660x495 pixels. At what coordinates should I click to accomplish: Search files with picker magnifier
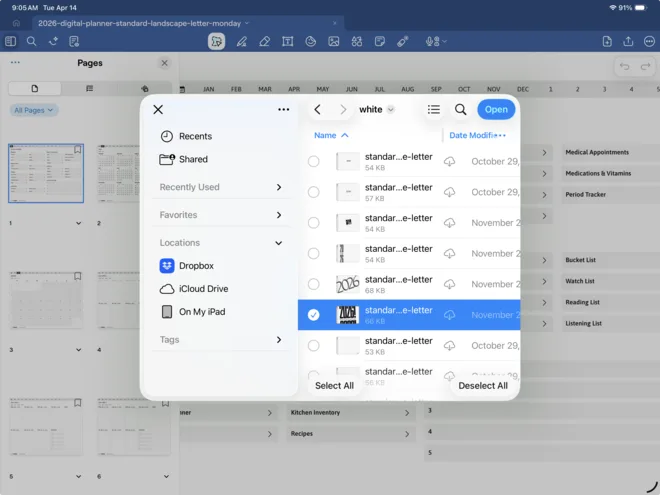point(460,109)
